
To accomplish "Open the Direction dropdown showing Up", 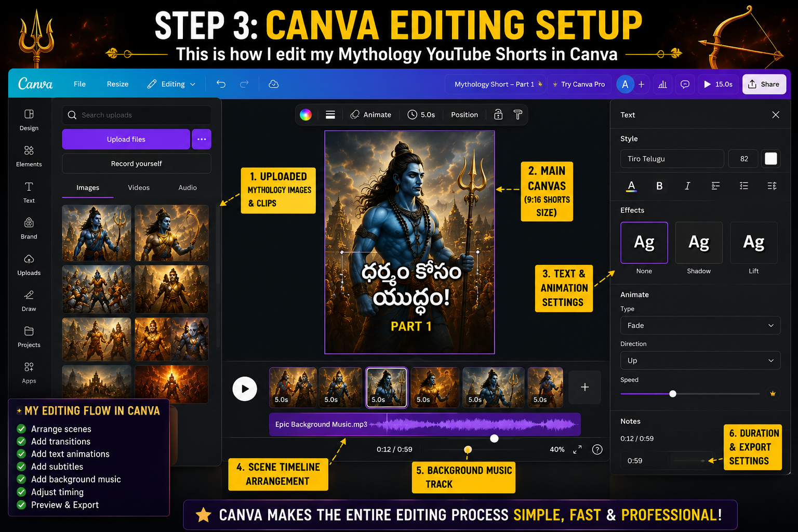I will coord(700,361).
